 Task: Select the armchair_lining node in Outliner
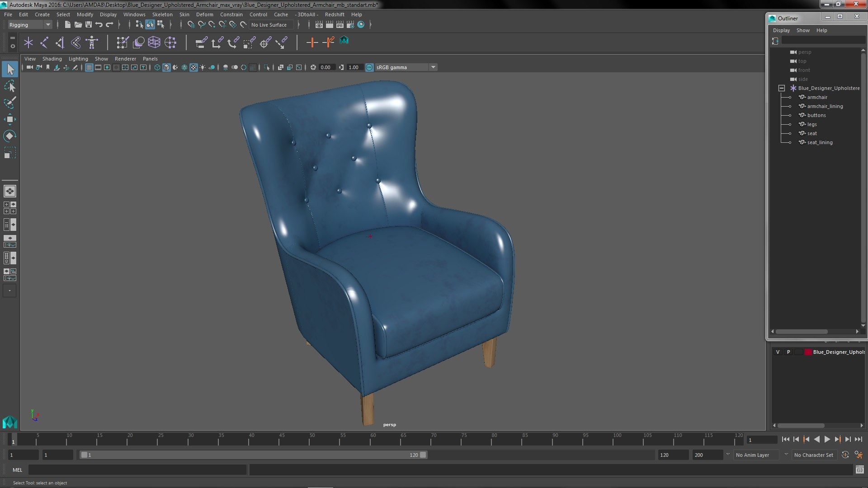tap(825, 106)
